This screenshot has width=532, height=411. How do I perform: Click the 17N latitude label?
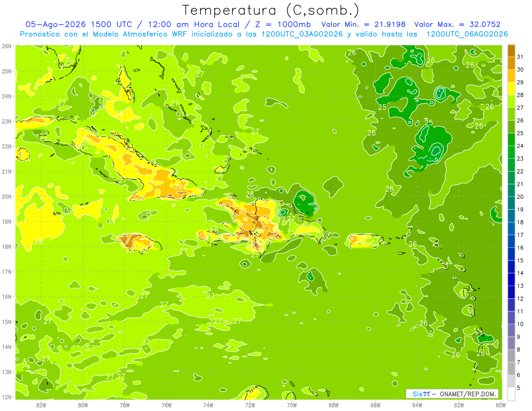pyautogui.click(x=7, y=271)
